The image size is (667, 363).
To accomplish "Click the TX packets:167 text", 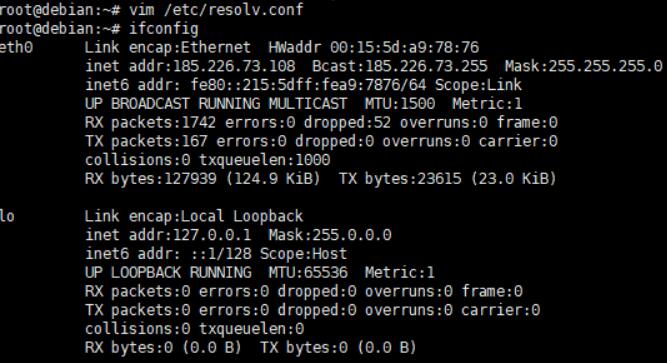I will pos(146,141).
